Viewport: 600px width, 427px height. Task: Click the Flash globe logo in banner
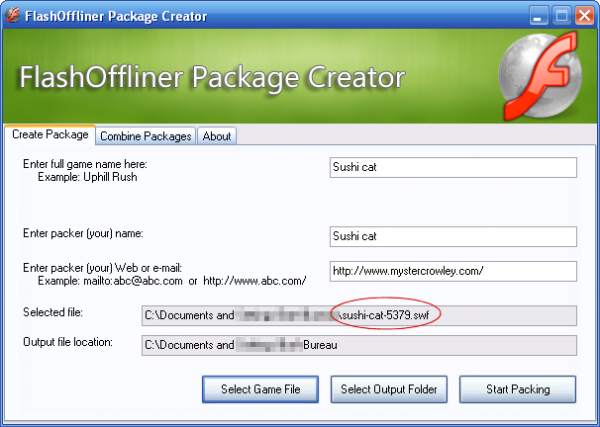(x=541, y=76)
